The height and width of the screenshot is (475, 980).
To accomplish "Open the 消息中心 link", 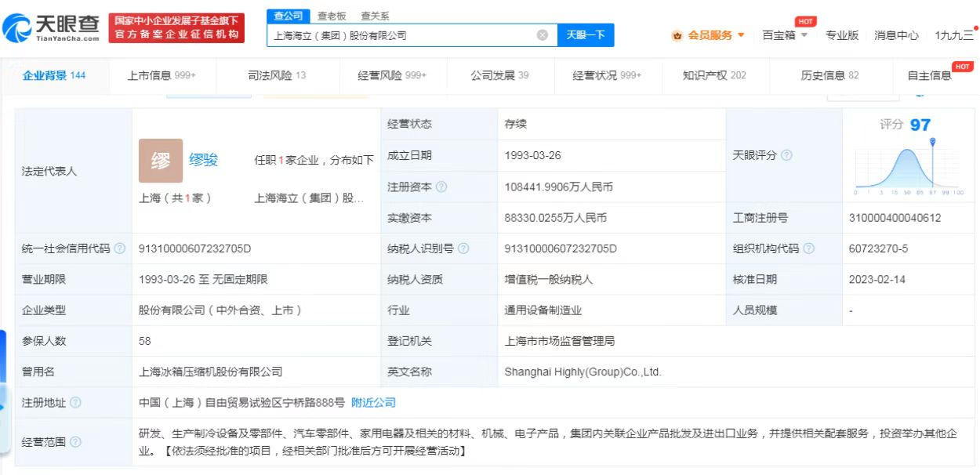I will coord(896,35).
